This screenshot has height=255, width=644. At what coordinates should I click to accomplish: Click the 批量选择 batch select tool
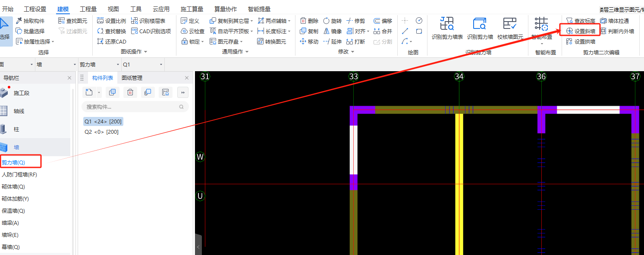coord(30,31)
